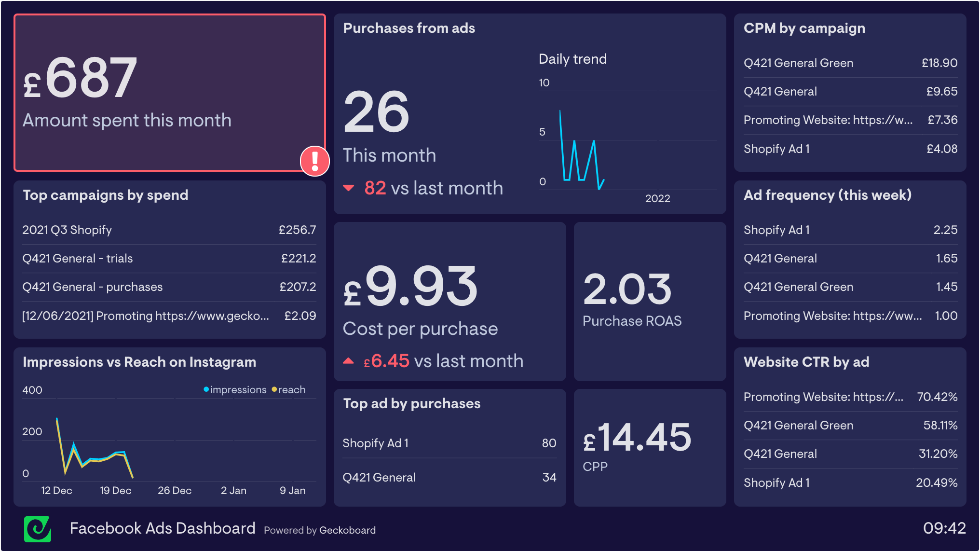Click the 09:42 clock display

(944, 528)
